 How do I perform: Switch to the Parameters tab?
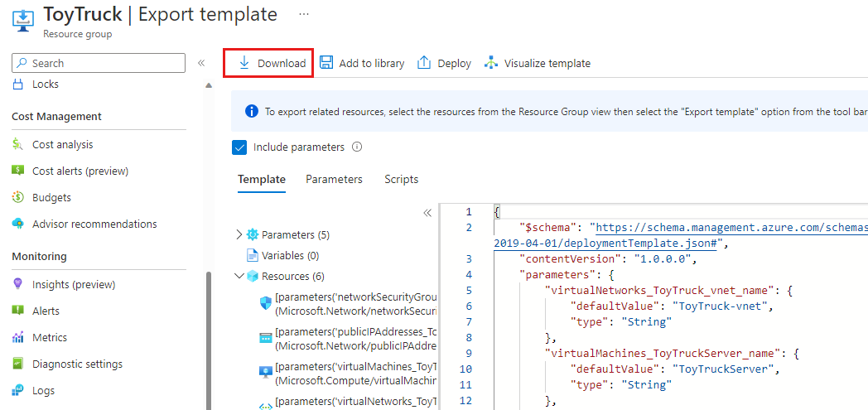(x=335, y=179)
